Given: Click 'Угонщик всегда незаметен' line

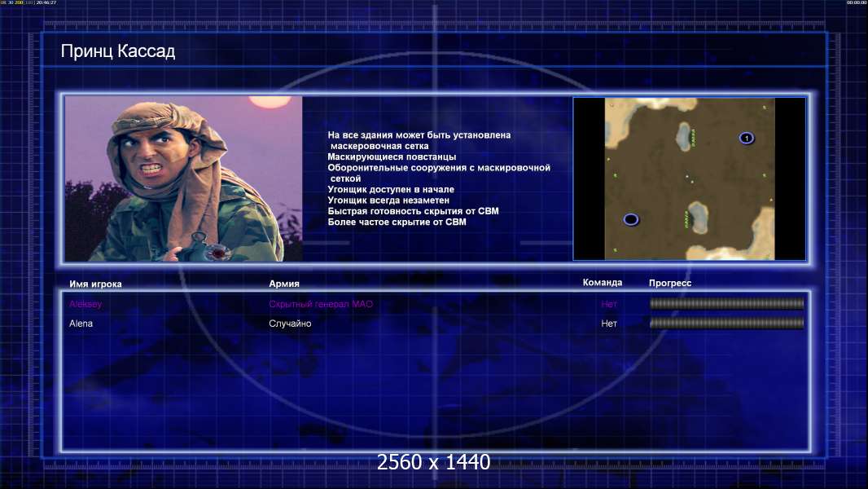Looking at the screenshot, I should point(388,200).
